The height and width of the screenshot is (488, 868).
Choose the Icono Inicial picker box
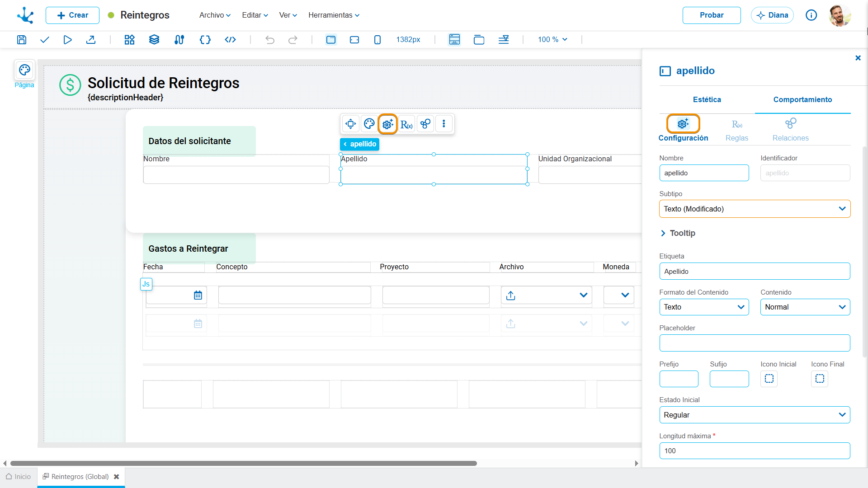pyautogui.click(x=769, y=379)
